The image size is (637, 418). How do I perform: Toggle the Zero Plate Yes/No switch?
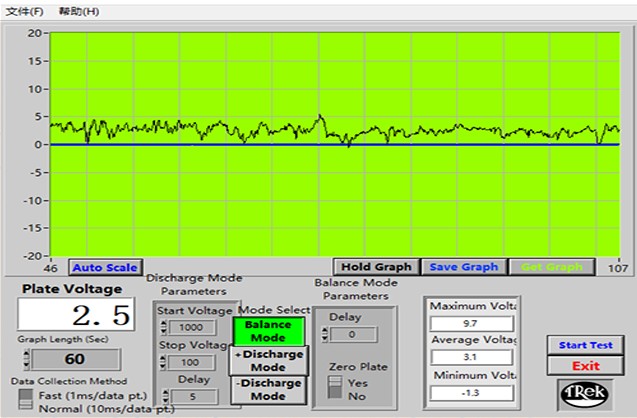coord(337,388)
